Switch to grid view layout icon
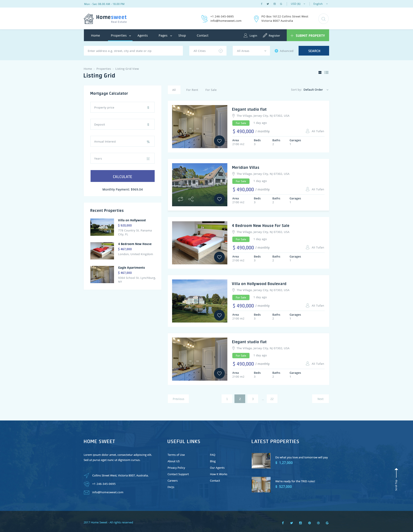Image resolution: width=413 pixels, height=532 pixels. (x=320, y=72)
